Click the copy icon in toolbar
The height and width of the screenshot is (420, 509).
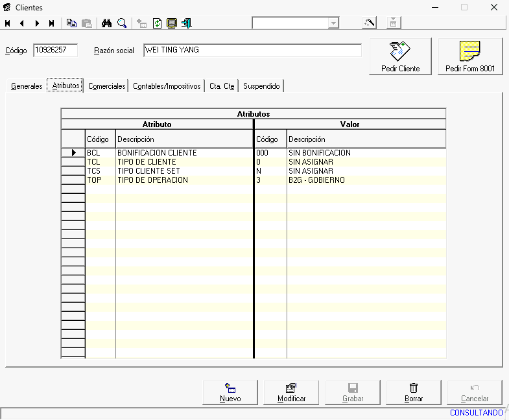pos(72,23)
